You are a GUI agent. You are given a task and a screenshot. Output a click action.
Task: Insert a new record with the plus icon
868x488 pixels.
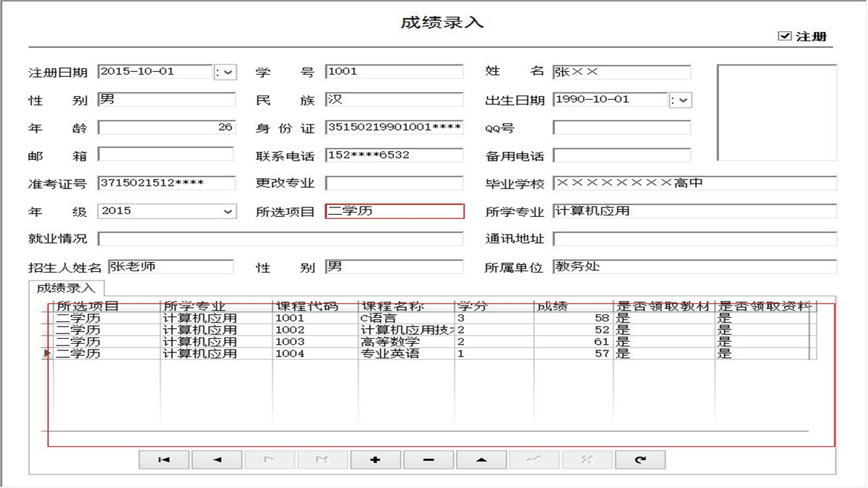374,459
